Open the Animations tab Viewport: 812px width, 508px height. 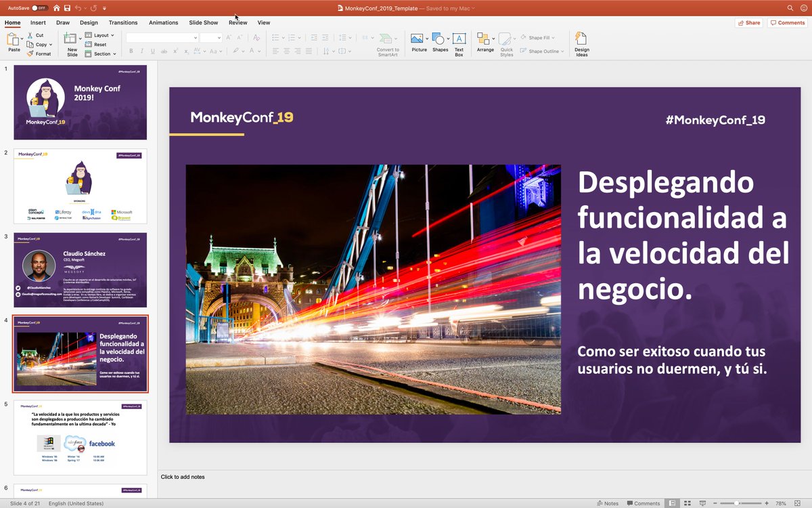tap(164, 22)
